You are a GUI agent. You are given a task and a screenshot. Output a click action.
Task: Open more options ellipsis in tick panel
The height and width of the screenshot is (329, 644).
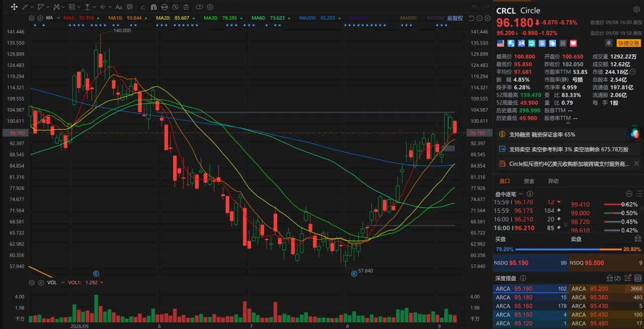[629, 194]
